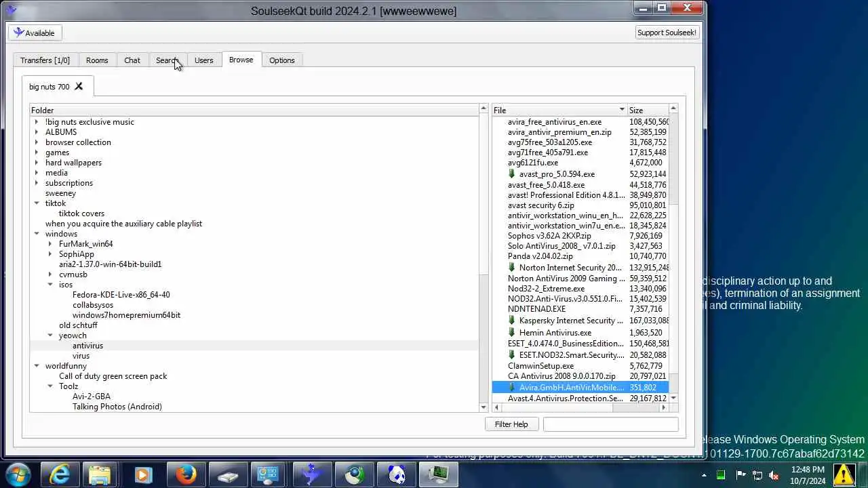This screenshot has width=868, height=488.
Task: Open the Rooms tab
Action: point(97,60)
